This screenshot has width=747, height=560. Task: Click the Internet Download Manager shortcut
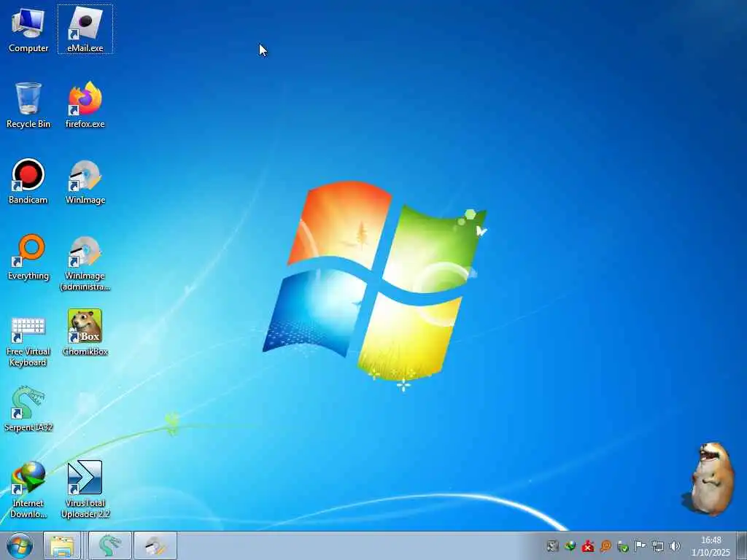point(28,489)
